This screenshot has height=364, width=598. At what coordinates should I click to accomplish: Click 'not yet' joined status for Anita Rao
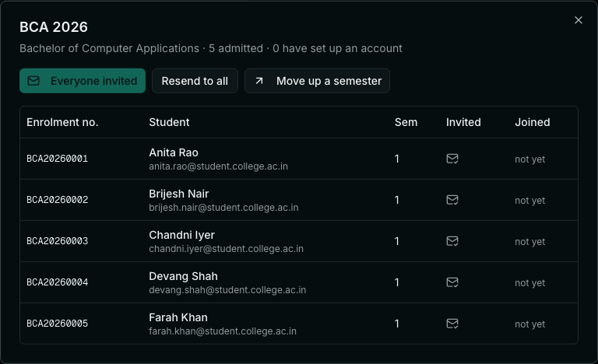point(529,159)
